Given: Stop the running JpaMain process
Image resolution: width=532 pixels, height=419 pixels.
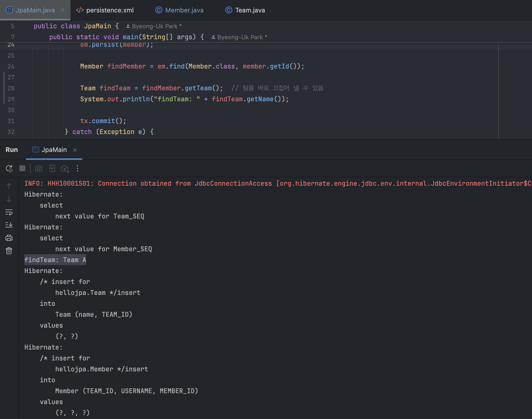Looking at the screenshot, I should click(22, 169).
